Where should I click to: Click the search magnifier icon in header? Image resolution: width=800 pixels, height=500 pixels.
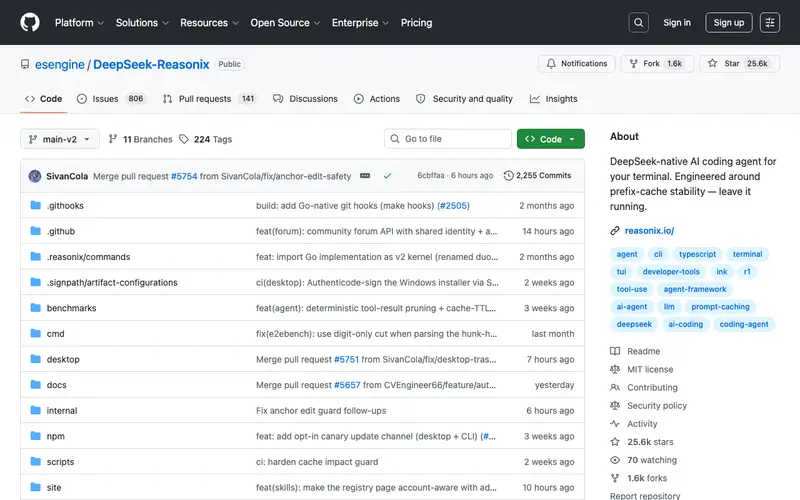click(638, 22)
